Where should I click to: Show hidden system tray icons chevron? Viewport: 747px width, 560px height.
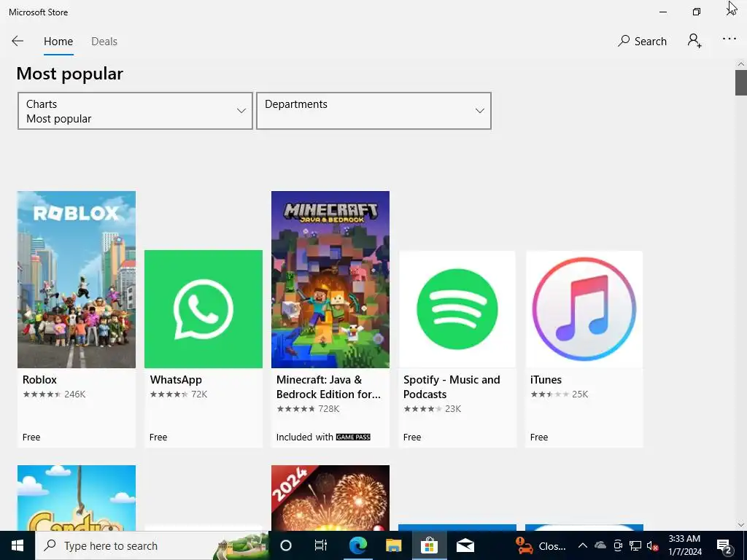pos(583,545)
